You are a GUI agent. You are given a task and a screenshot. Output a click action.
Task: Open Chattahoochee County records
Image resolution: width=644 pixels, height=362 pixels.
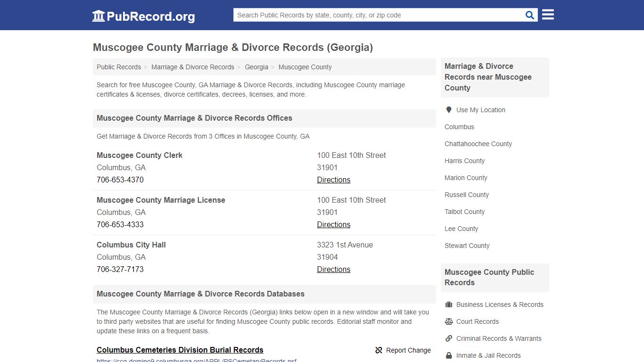pyautogui.click(x=478, y=144)
